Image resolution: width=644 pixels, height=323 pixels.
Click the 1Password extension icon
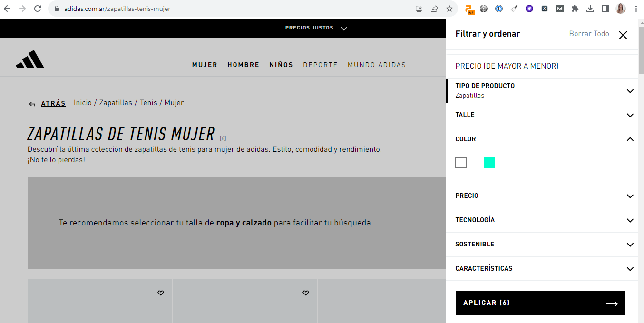pyautogui.click(x=499, y=9)
